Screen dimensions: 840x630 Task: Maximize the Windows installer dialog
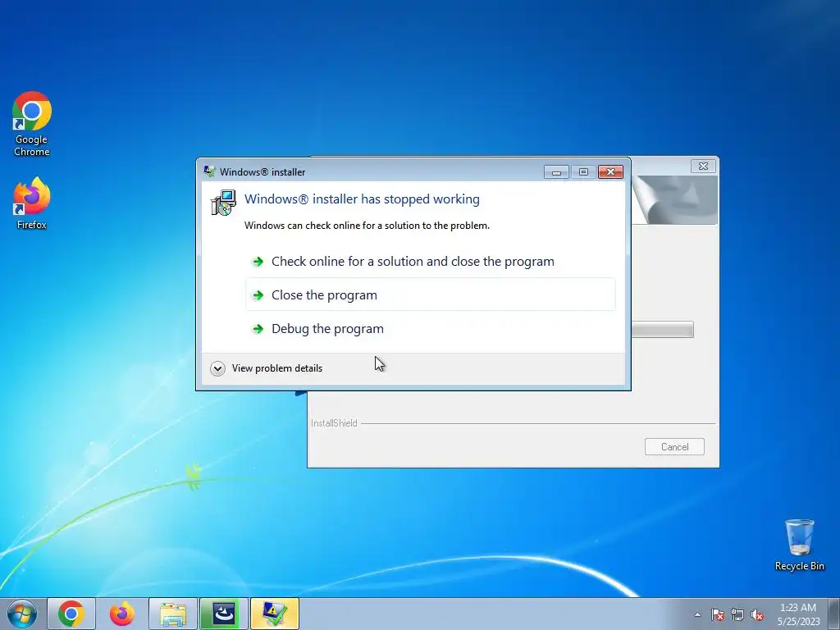pyautogui.click(x=583, y=172)
